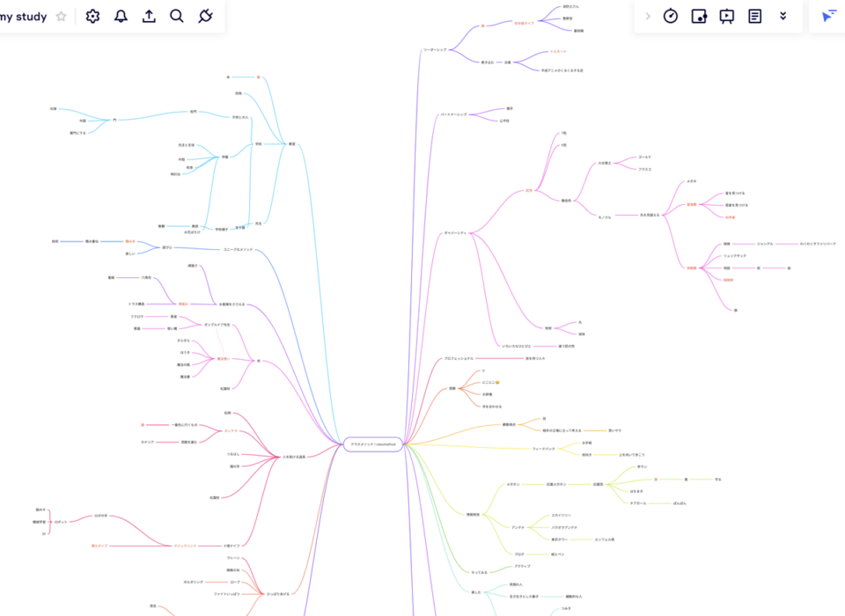Select the ひっぱりあげる node
Image resolution: width=845 pixels, height=616 pixels.
point(278,594)
